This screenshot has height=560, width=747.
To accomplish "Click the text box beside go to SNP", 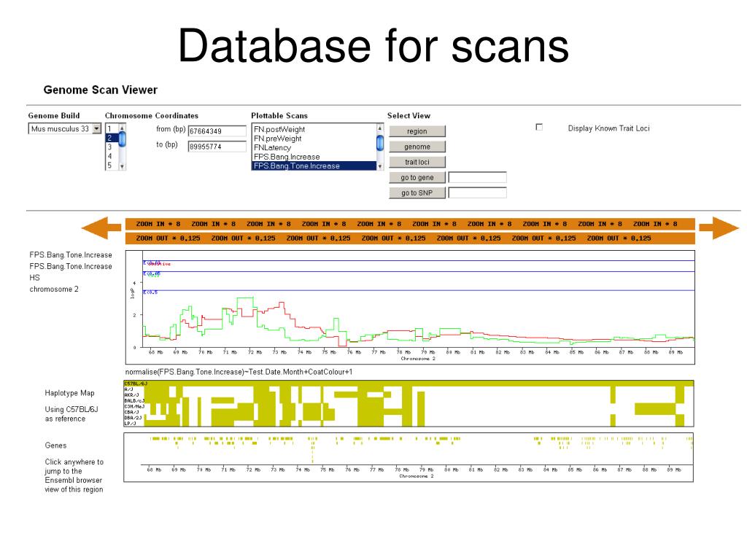I will [x=477, y=193].
